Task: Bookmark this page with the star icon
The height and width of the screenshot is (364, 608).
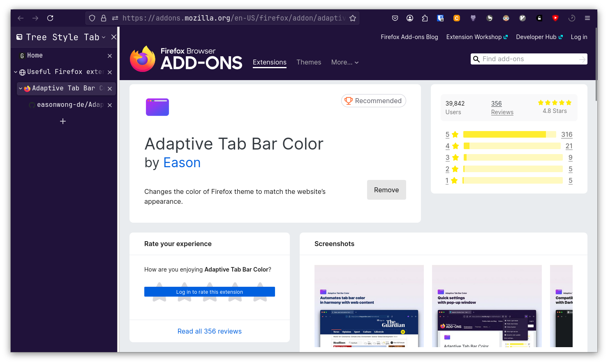Action: [353, 18]
